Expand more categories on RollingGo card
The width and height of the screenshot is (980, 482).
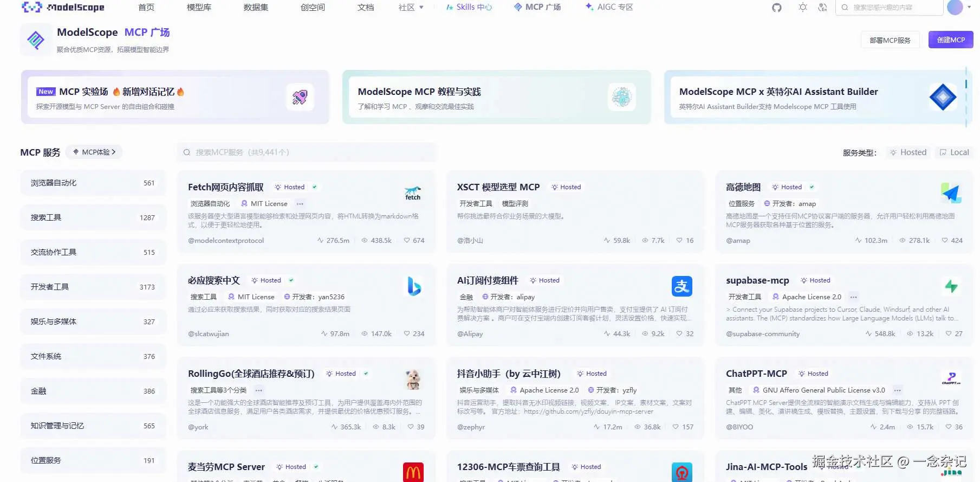259,390
